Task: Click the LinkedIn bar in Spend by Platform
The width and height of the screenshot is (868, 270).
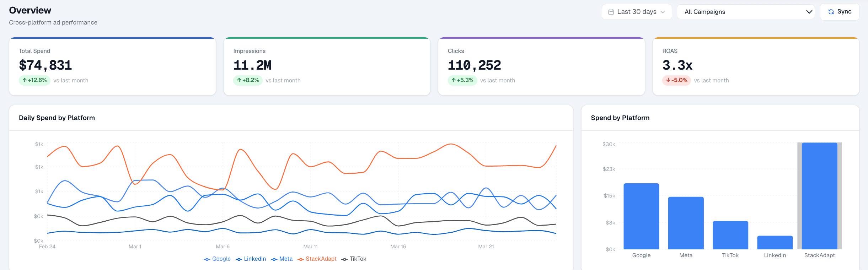Action: [x=775, y=243]
